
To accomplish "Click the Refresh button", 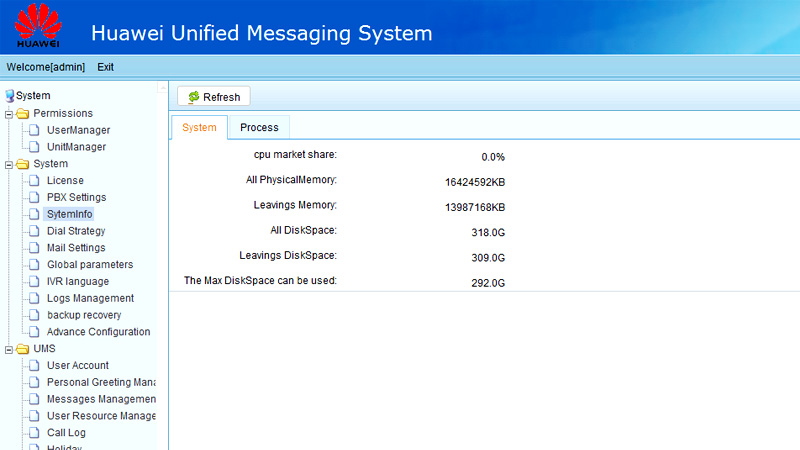I will [x=214, y=96].
